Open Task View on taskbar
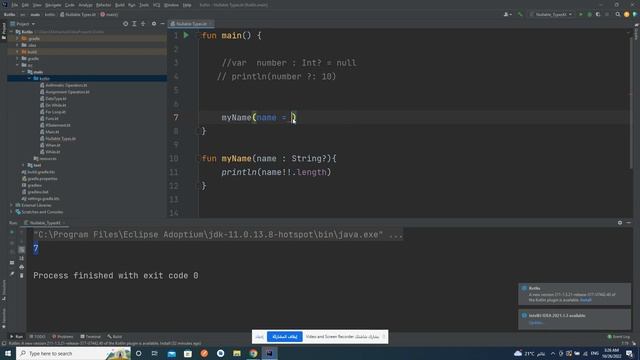640x360 pixels. [x=155, y=353]
